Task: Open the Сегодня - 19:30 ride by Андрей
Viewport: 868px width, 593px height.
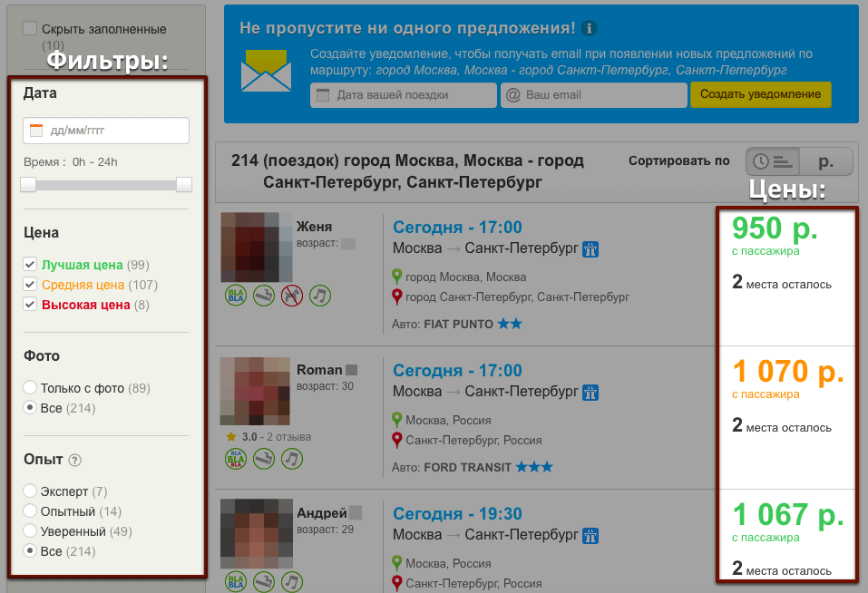Action: (x=457, y=513)
